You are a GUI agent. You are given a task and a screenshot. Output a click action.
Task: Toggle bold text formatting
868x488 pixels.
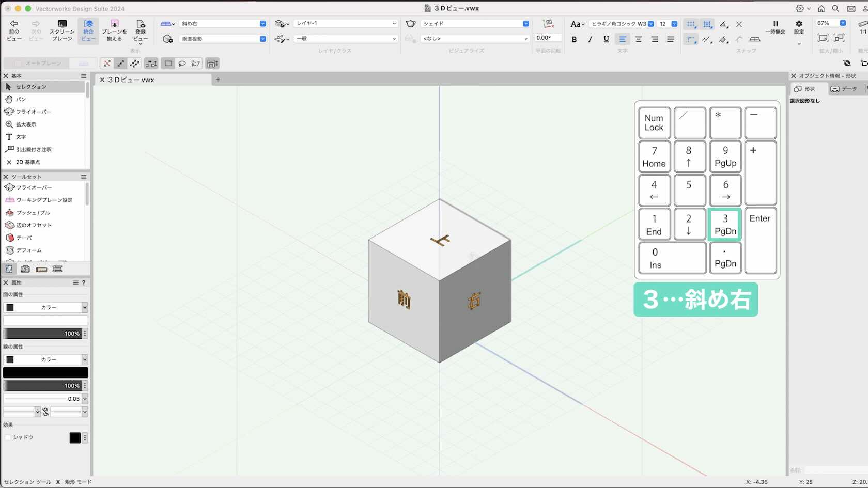(x=574, y=39)
